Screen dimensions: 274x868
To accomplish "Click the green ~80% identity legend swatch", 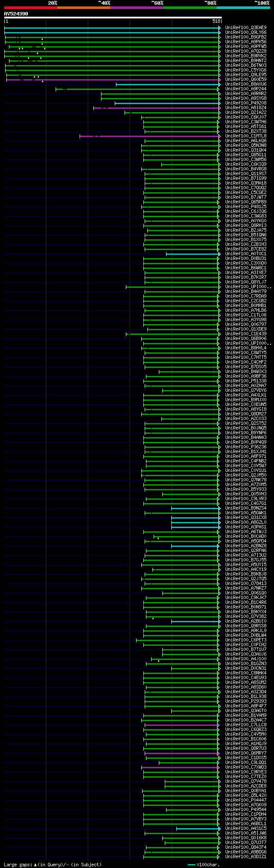I will [x=190, y=8].
